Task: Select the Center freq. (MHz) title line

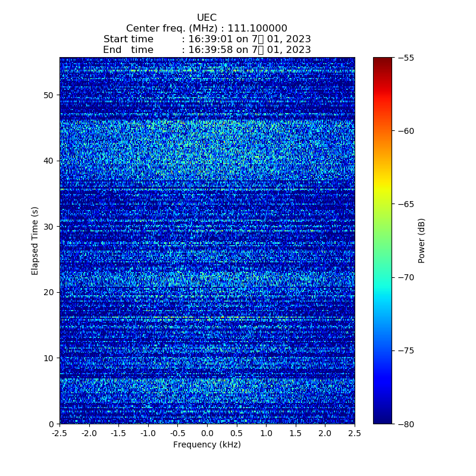Action: (206, 29)
